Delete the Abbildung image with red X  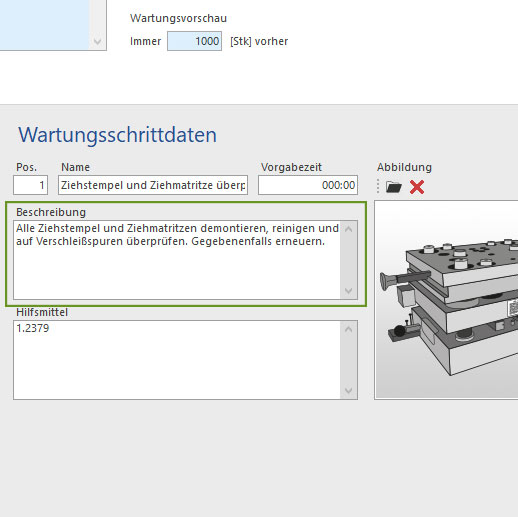coord(417,187)
